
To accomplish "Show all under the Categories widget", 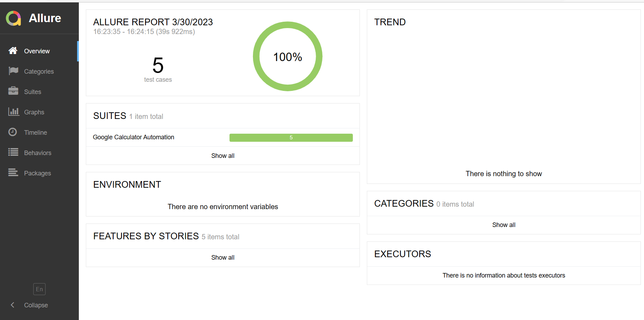I will click(x=504, y=225).
